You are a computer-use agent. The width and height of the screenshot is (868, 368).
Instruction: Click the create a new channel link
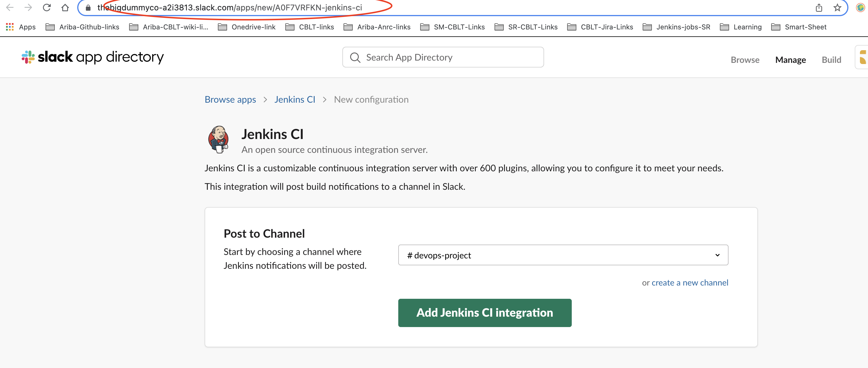click(x=690, y=283)
